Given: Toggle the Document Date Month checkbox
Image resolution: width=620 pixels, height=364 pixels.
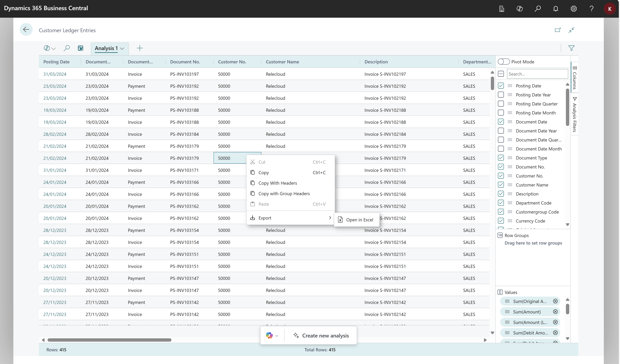Looking at the screenshot, I should (x=501, y=149).
